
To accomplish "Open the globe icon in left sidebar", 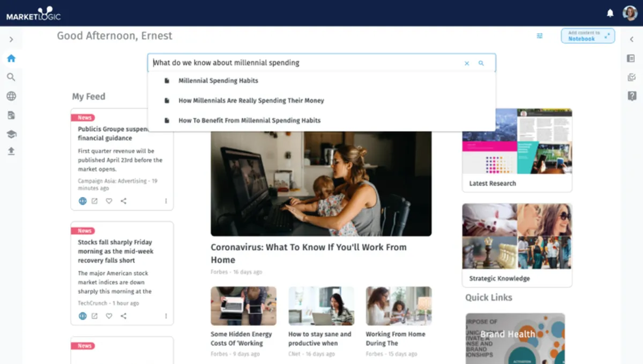I will coord(11,96).
